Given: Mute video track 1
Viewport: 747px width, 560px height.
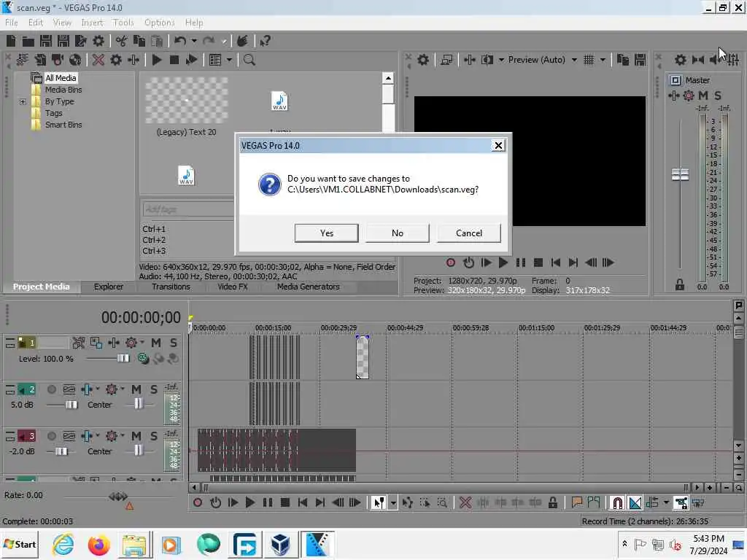Looking at the screenshot, I should click(x=156, y=343).
